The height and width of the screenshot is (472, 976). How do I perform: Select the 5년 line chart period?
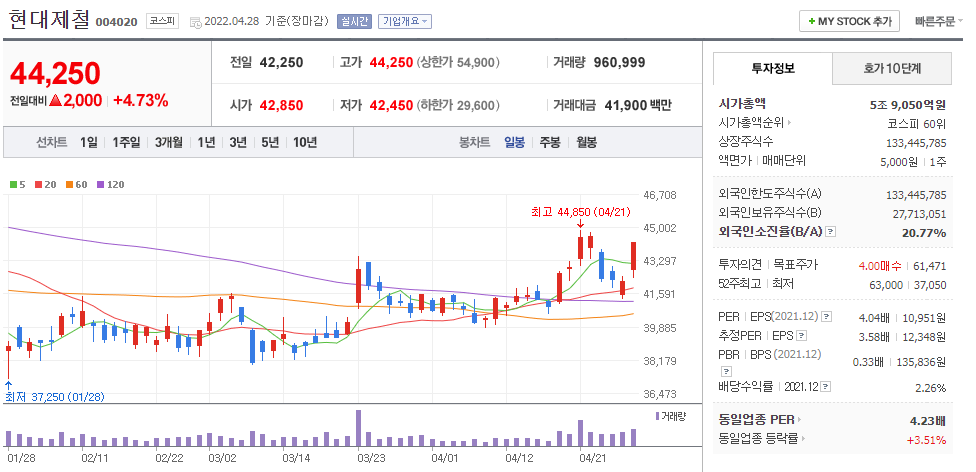tap(270, 143)
